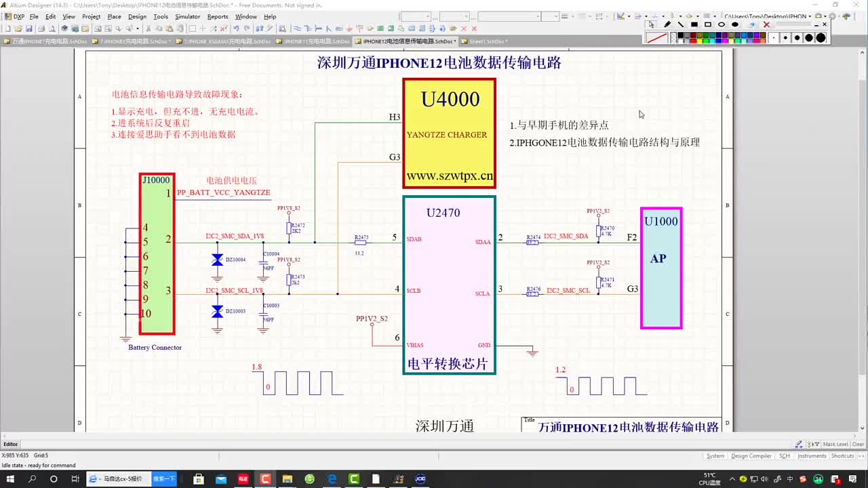Image resolution: width=868 pixels, height=488 pixels.
Task: Open the Shortcuts panel button
Action: tap(843, 456)
